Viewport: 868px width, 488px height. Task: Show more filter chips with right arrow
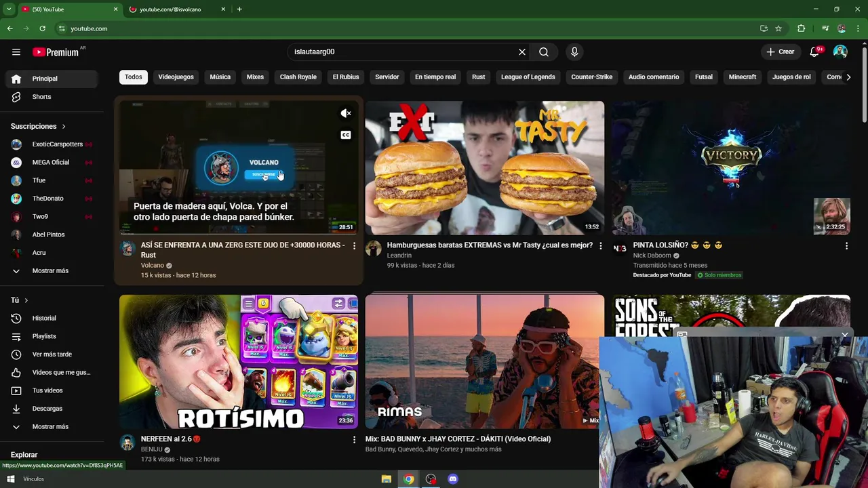pos(848,77)
